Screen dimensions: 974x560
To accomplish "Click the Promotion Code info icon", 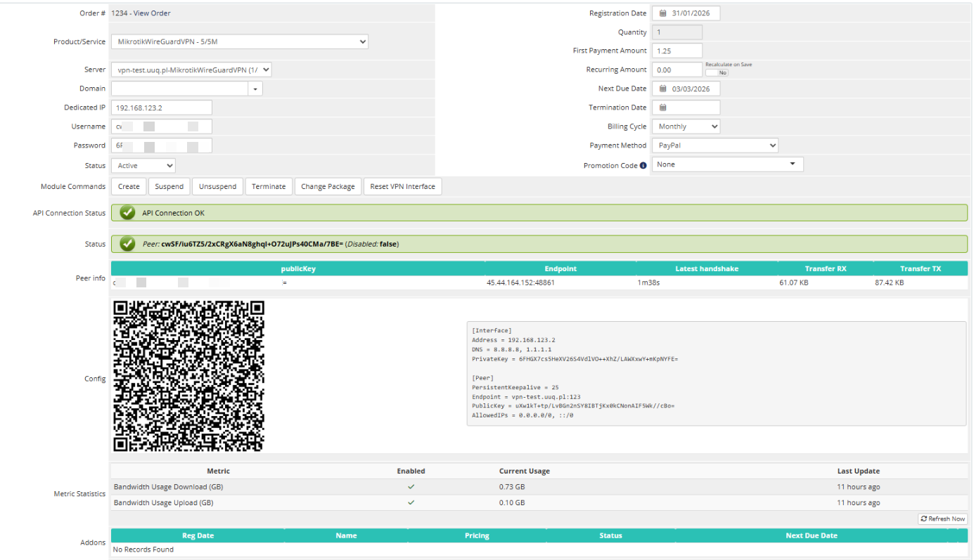I will (x=643, y=166).
